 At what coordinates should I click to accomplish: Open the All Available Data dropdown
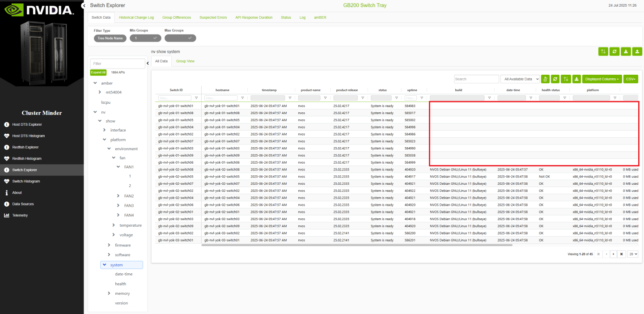(520, 79)
